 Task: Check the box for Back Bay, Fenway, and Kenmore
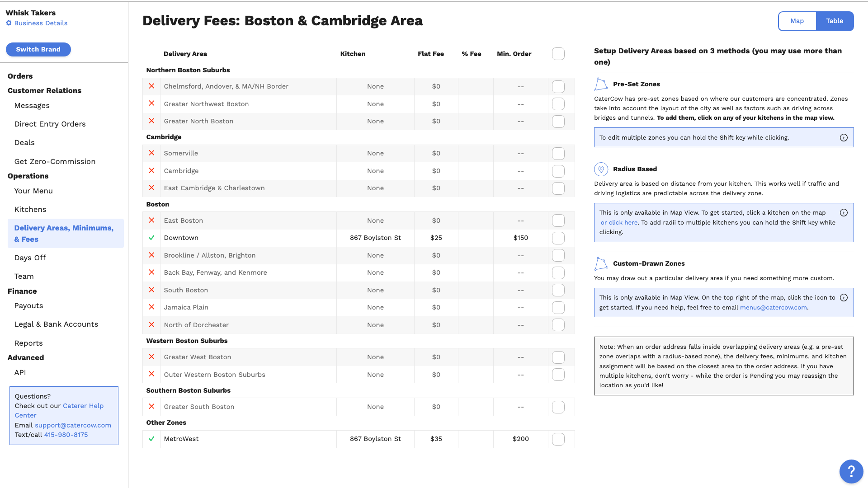(558, 273)
